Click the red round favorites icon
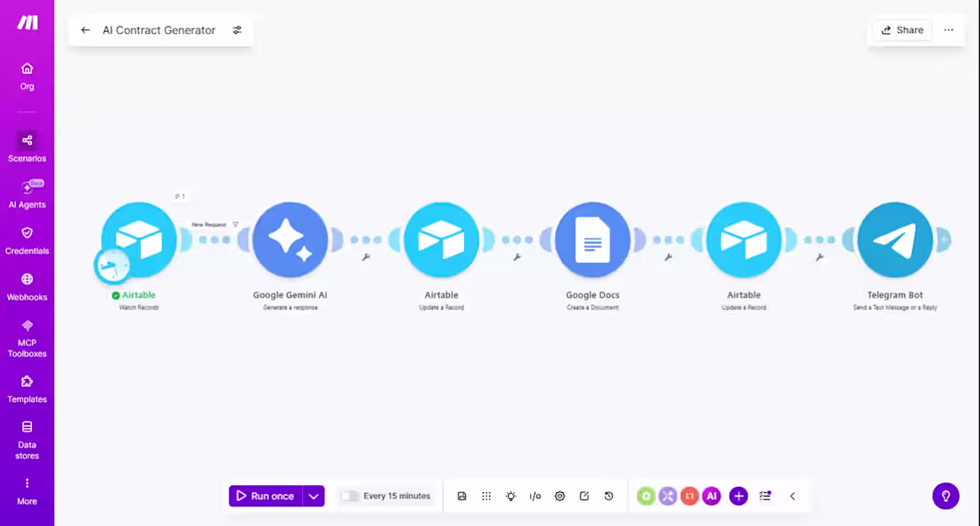The image size is (980, 526). pos(690,496)
